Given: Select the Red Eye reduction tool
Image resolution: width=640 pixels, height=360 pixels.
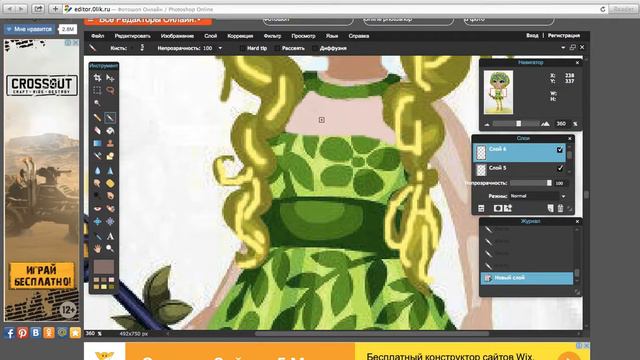Looking at the screenshot, I should click(97, 209).
